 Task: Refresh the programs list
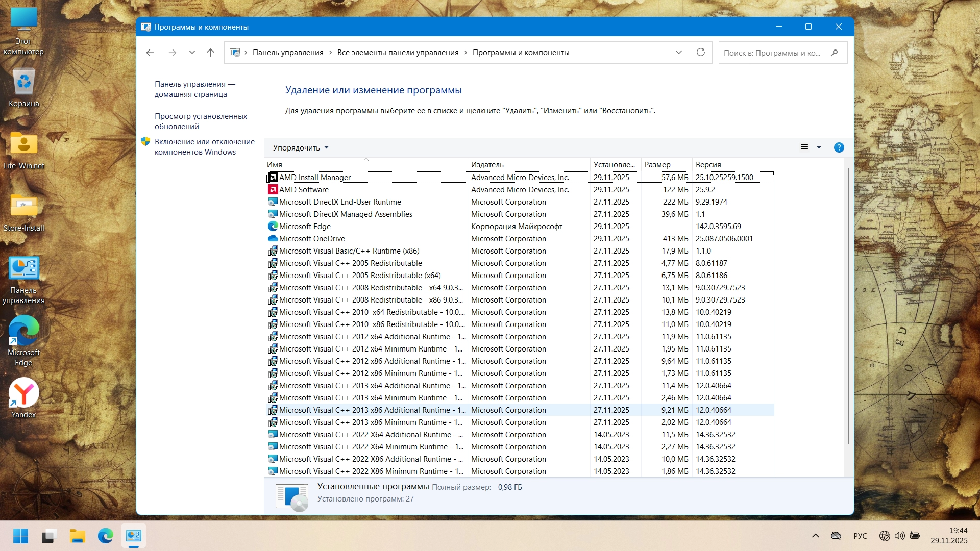[701, 53]
